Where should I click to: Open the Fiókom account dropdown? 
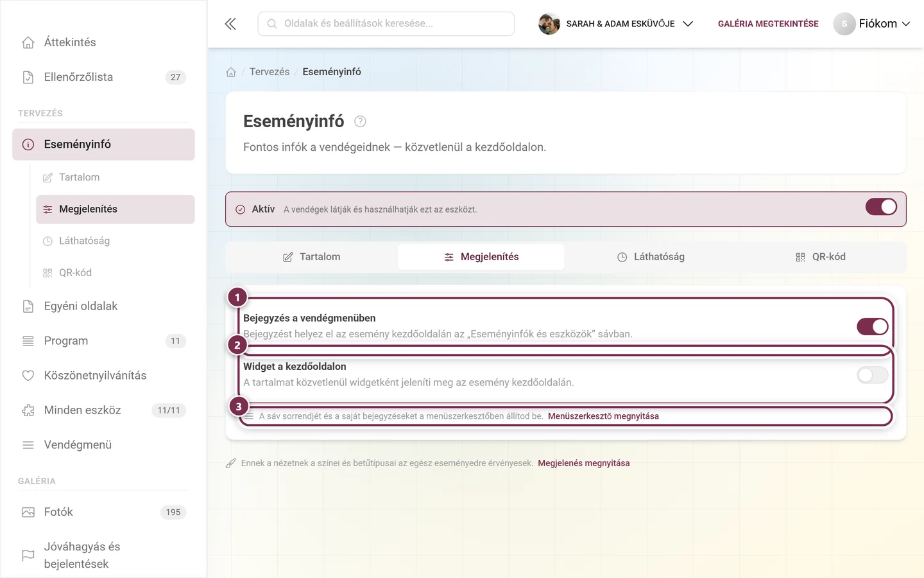(x=872, y=24)
